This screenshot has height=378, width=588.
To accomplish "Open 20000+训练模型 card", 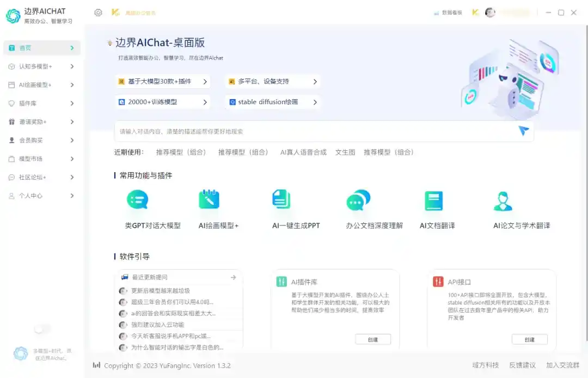I will click(162, 102).
